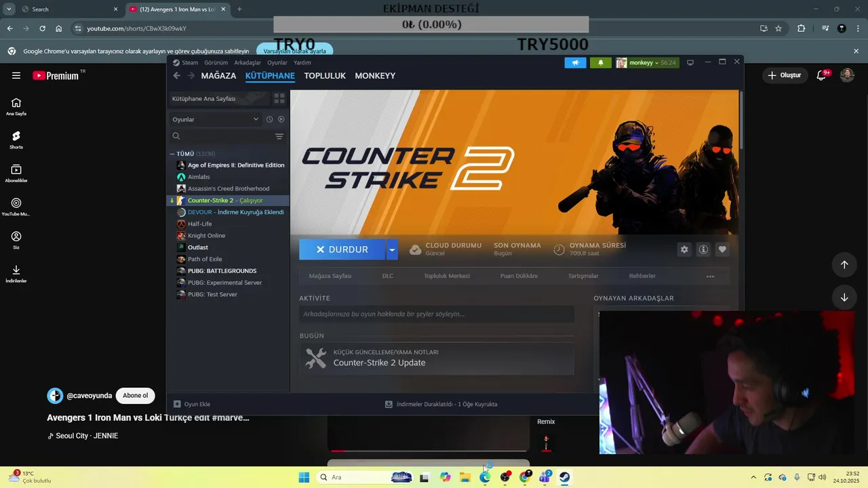The image size is (868, 488).
Task: Open Steam notifications bell
Action: pyautogui.click(x=600, y=62)
